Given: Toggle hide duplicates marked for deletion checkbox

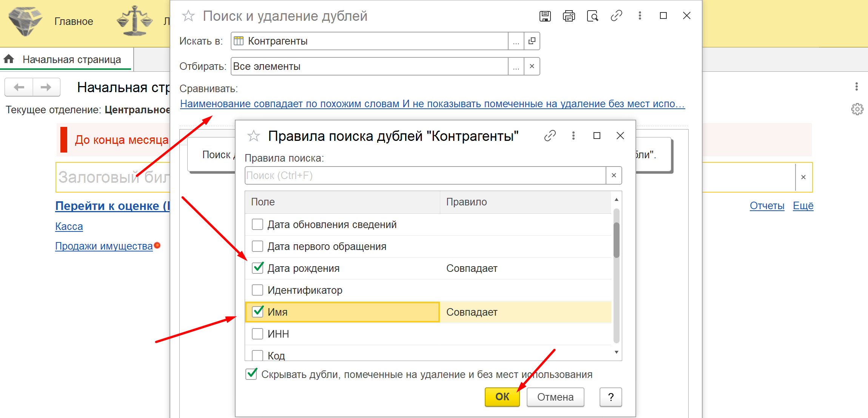Looking at the screenshot, I should pos(251,374).
